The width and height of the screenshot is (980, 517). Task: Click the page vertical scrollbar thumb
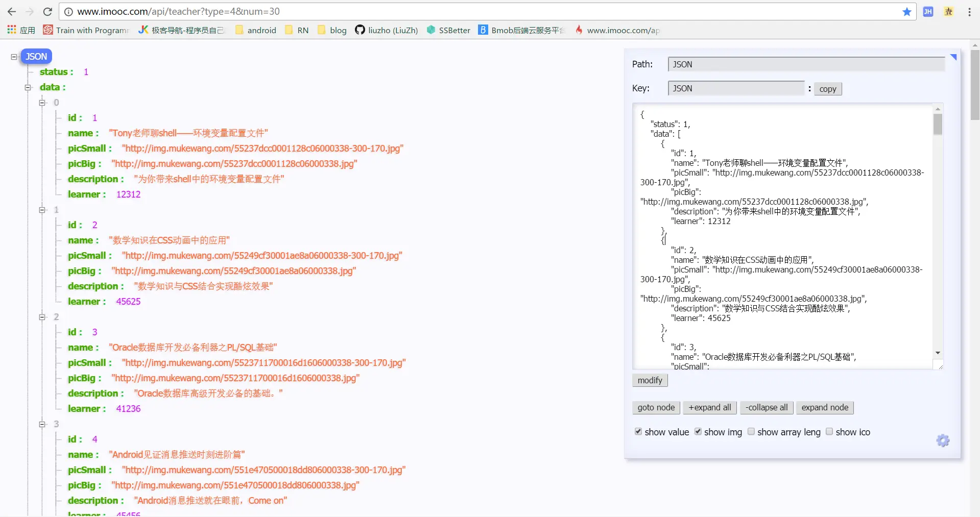975,84
